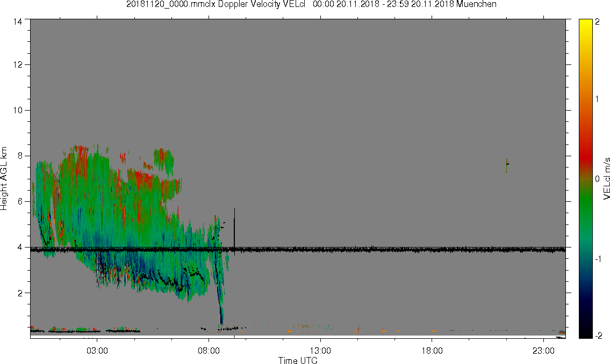Click the height tick label '10'

18,110
